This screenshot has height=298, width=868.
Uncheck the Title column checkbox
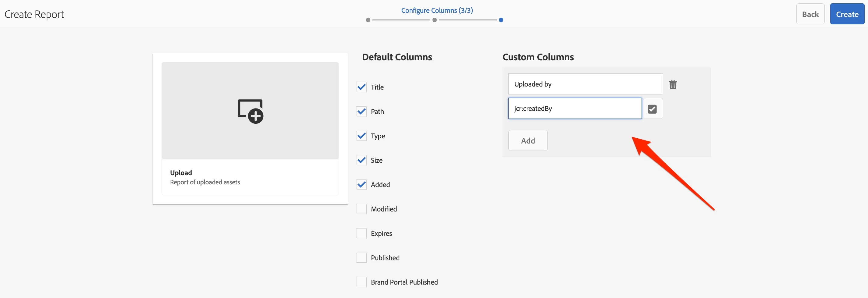361,87
